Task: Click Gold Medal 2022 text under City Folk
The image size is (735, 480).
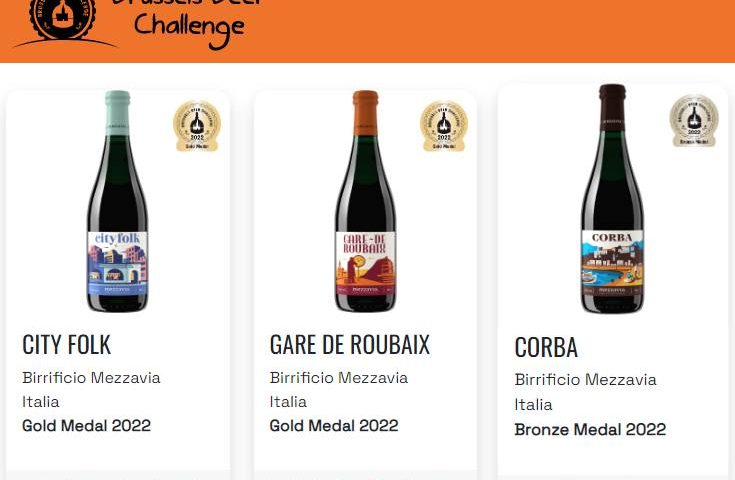Action: (87, 426)
